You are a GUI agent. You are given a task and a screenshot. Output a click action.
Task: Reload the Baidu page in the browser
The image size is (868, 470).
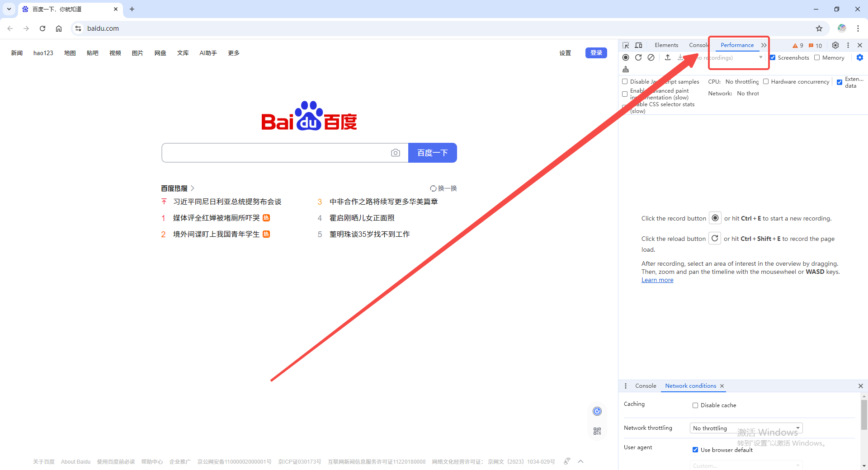(42, 28)
